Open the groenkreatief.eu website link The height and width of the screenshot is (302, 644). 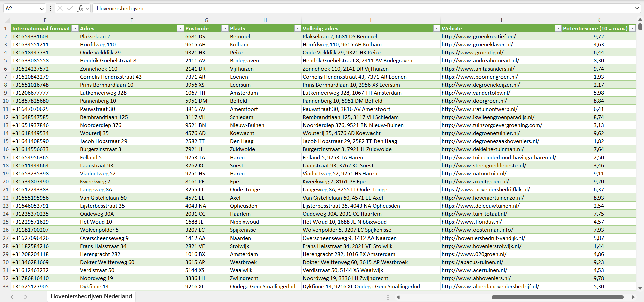pos(479,37)
